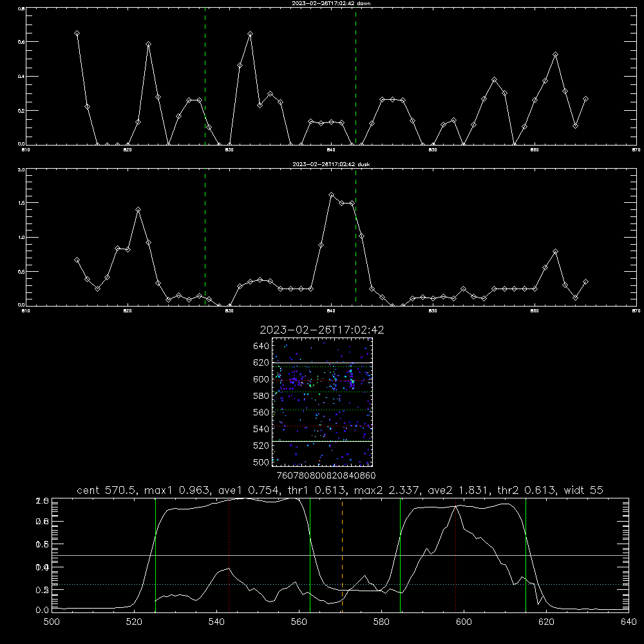Click the dawn plot title text
644x644 pixels.
point(331,3)
